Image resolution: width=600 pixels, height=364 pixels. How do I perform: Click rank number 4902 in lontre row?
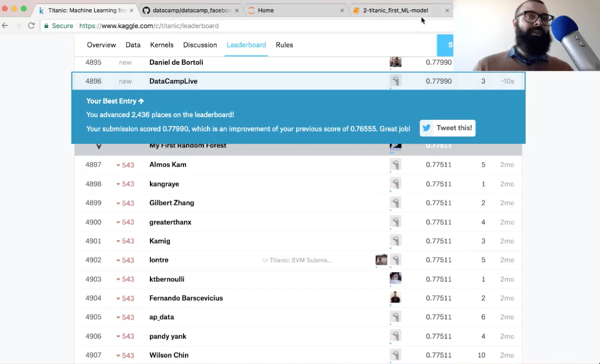point(93,260)
